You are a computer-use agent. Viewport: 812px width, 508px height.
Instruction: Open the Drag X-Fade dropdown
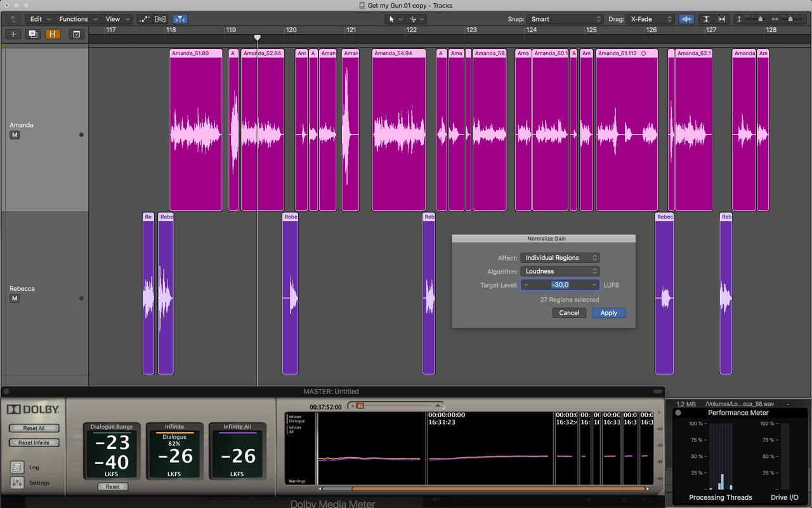pos(650,19)
